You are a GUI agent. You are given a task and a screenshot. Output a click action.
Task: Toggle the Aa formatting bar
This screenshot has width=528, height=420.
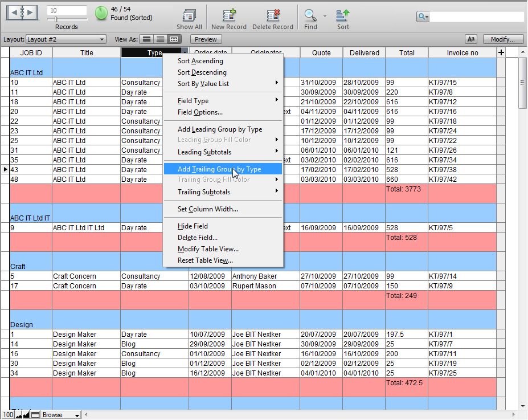point(470,39)
